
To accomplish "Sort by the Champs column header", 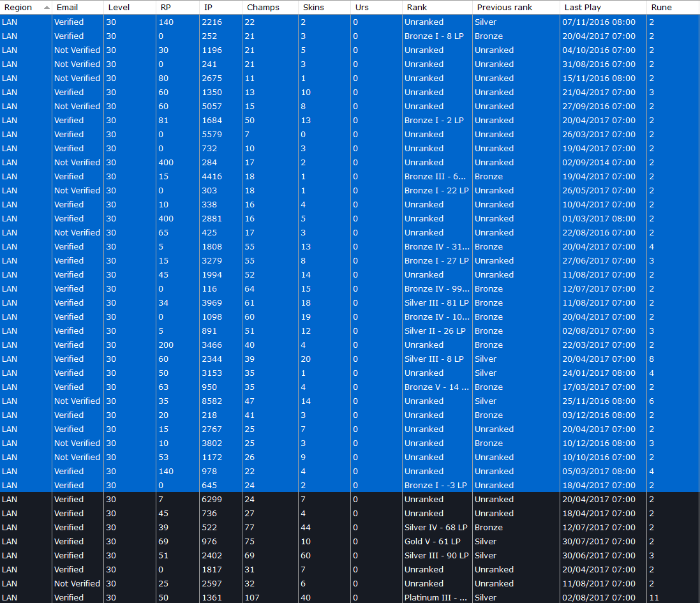I will 270,7.
